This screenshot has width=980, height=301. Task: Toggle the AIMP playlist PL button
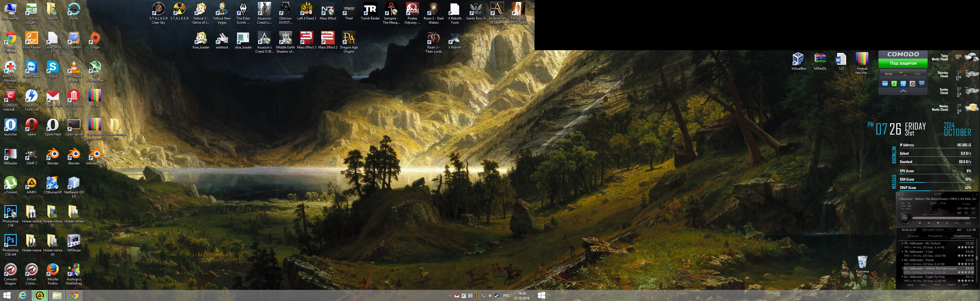(x=957, y=223)
